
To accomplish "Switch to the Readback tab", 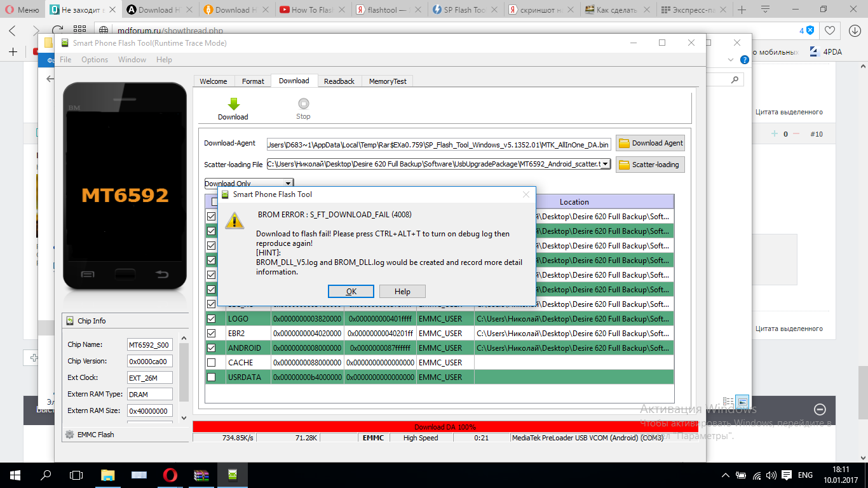I will [x=339, y=81].
